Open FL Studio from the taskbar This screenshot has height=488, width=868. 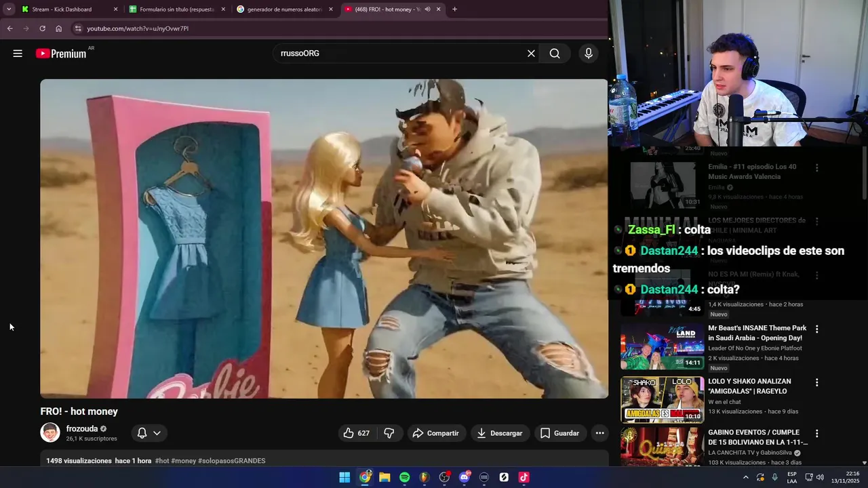point(425,477)
